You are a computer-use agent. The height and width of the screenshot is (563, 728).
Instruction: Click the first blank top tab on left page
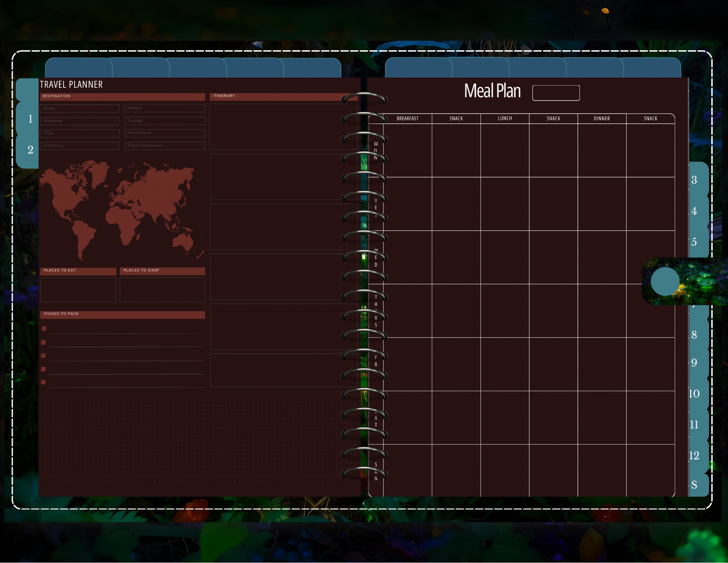pyautogui.click(x=79, y=68)
